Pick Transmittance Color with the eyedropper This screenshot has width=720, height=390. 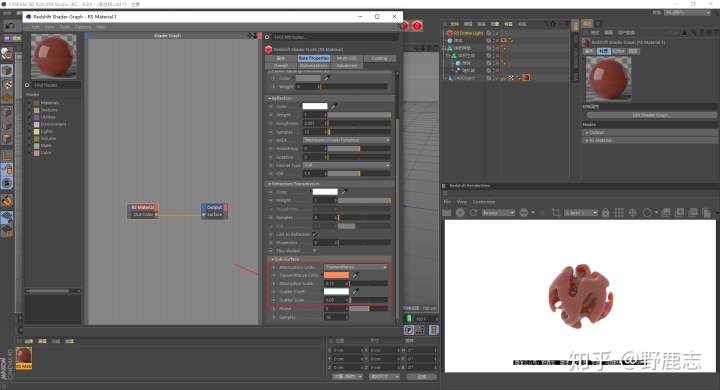355,275
